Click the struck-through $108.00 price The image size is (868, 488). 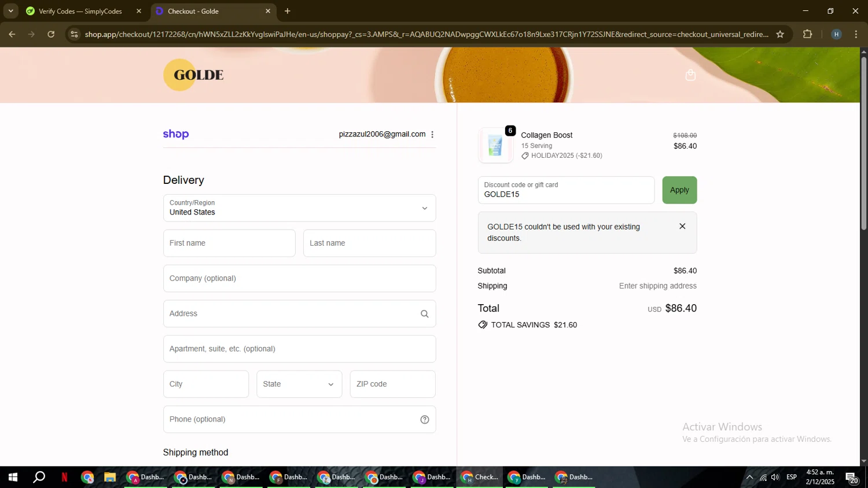tap(685, 136)
